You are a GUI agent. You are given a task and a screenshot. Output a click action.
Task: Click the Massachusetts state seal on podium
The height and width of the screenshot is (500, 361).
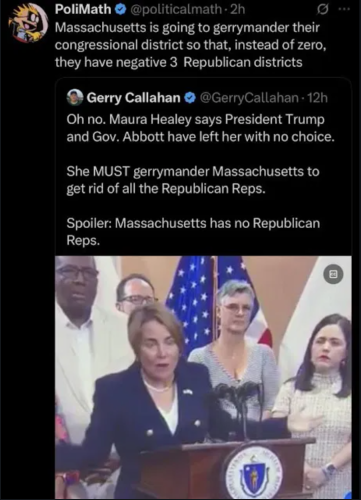(254, 472)
